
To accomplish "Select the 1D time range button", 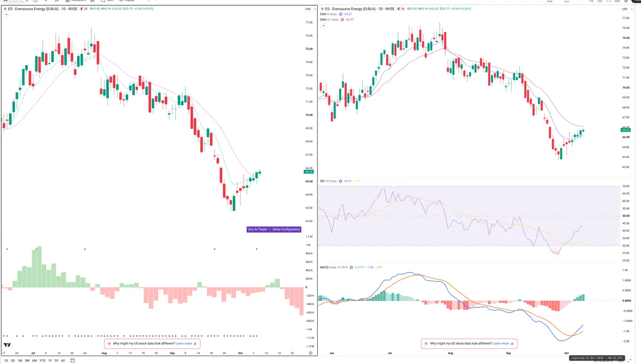I will tap(6, 361).
